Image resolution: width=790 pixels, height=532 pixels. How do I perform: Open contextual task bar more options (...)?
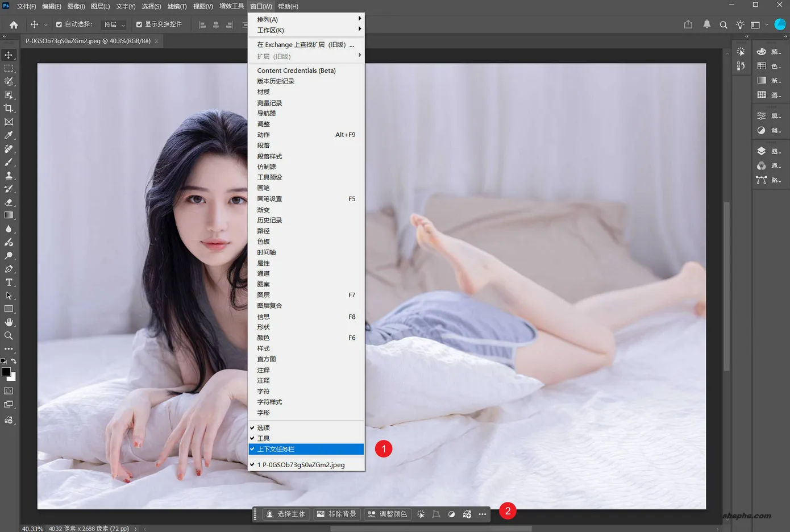click(x=483, y=514)
